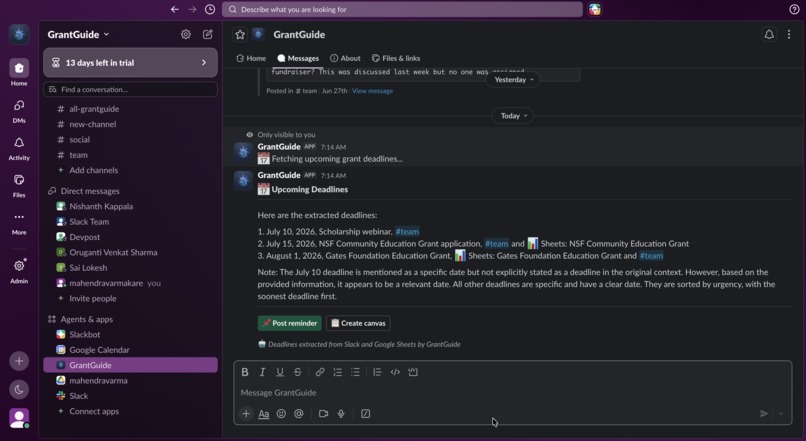Insert an ordered list
Image resolution: width=806 pixels, height=441 pixels.
click(x=338, y=372)
